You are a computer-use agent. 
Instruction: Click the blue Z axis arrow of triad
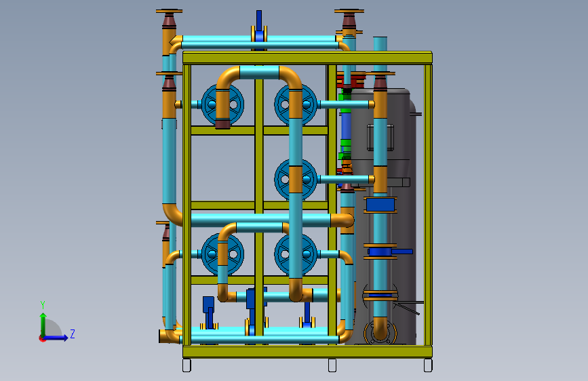(56, 338)
